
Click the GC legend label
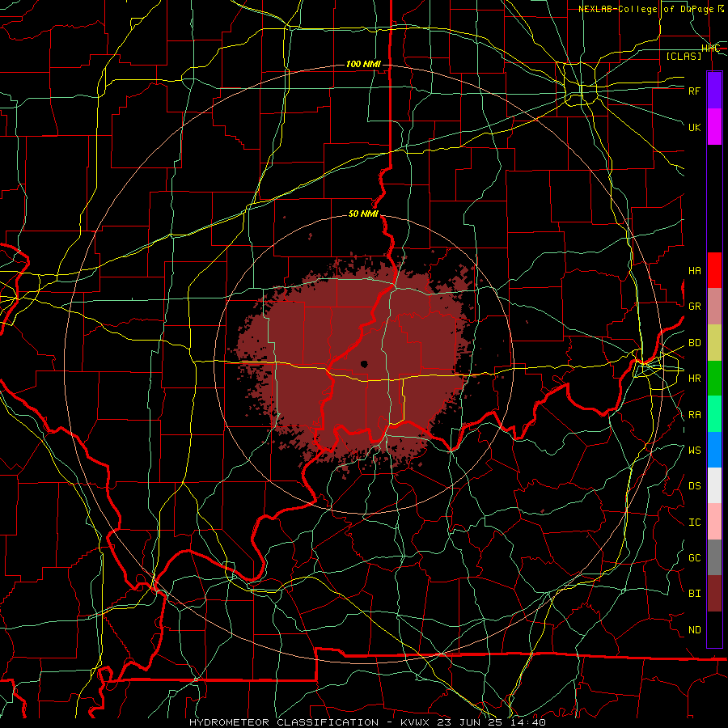click(695, 558)
